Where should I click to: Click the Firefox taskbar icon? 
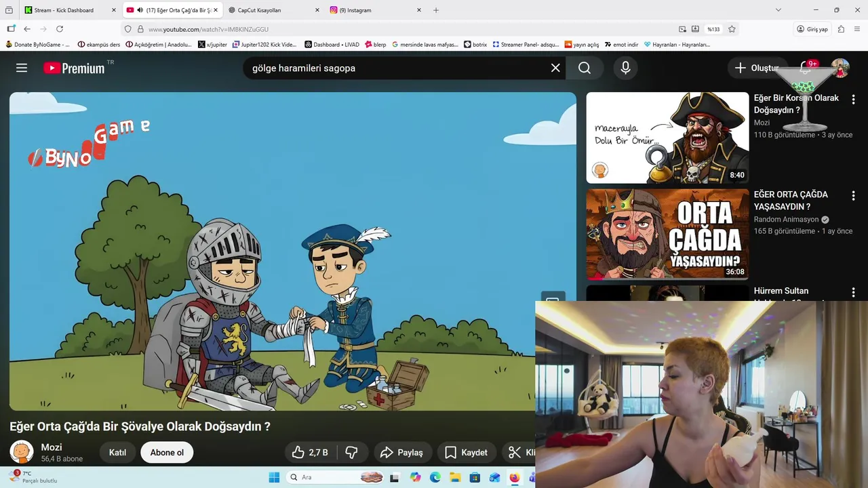[514, 477]
